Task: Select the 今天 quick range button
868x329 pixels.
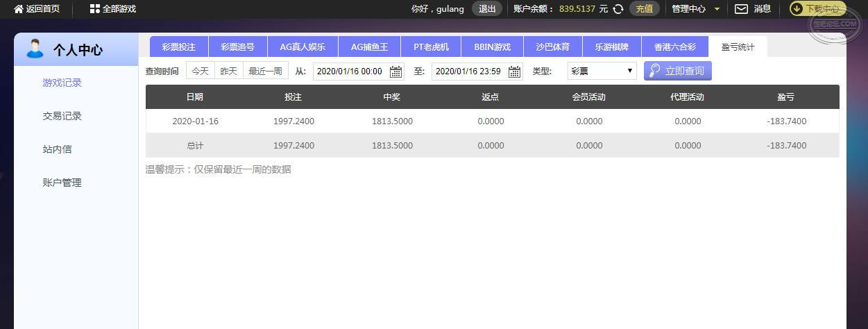Action: click(x=201, y=71)
